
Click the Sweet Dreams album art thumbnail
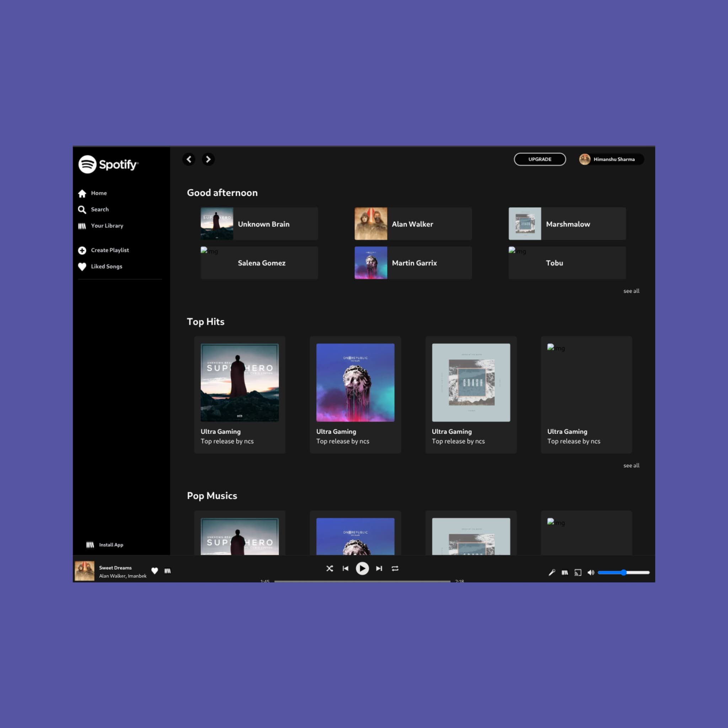[x=84, y=571]
